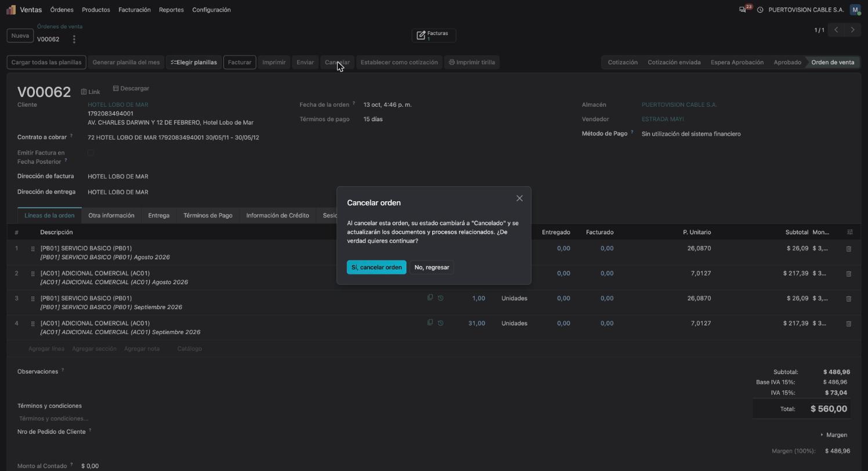Go to the previous record arrow
This screenshot has height=471, width=868.
pos(836,30)
